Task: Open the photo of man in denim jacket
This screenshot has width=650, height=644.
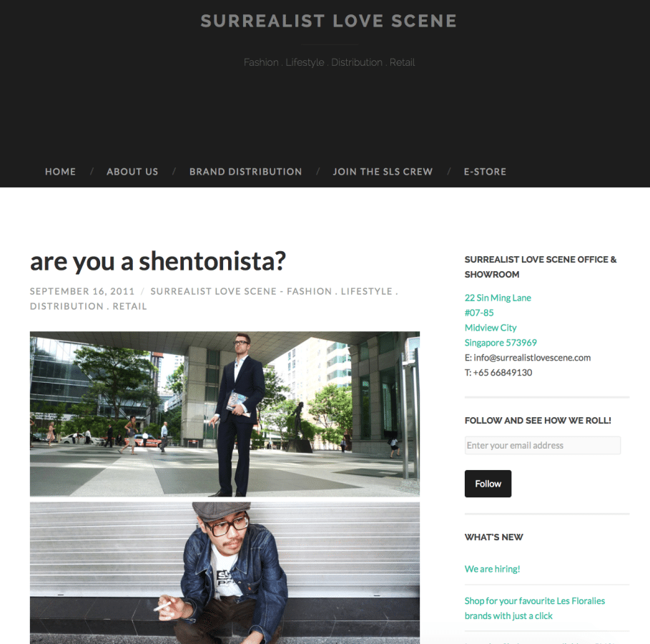Action: (225, 572)
